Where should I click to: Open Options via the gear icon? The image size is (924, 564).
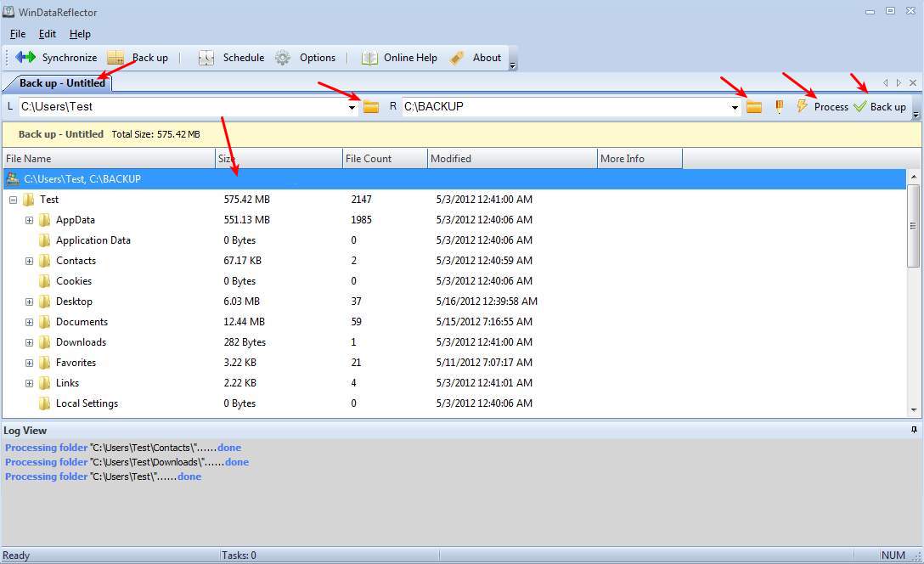283,58
